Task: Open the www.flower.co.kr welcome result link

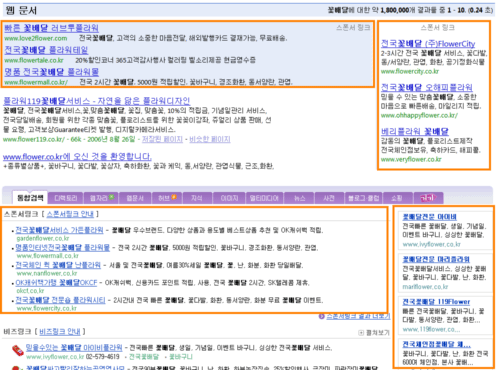Action: (77, 156)
